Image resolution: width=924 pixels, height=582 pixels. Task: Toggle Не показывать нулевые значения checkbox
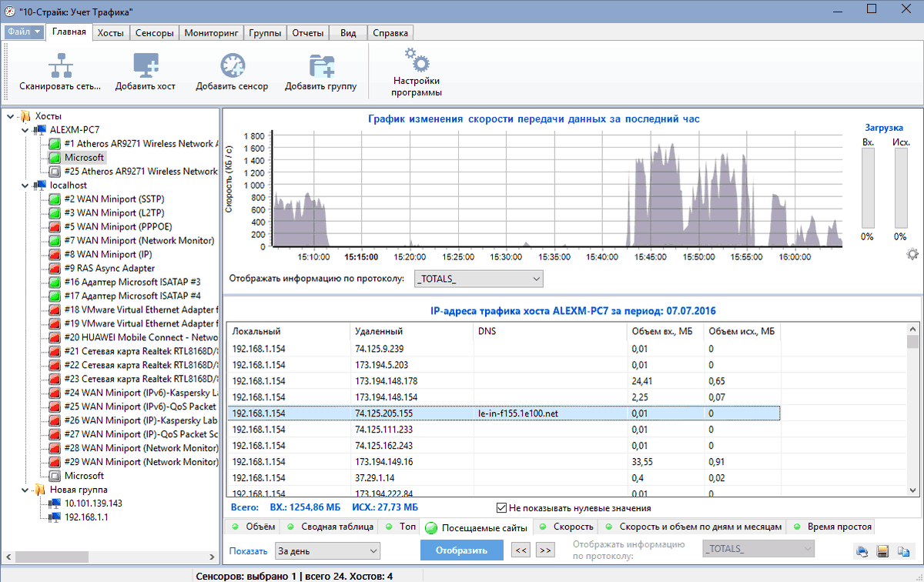coord(502,508)
